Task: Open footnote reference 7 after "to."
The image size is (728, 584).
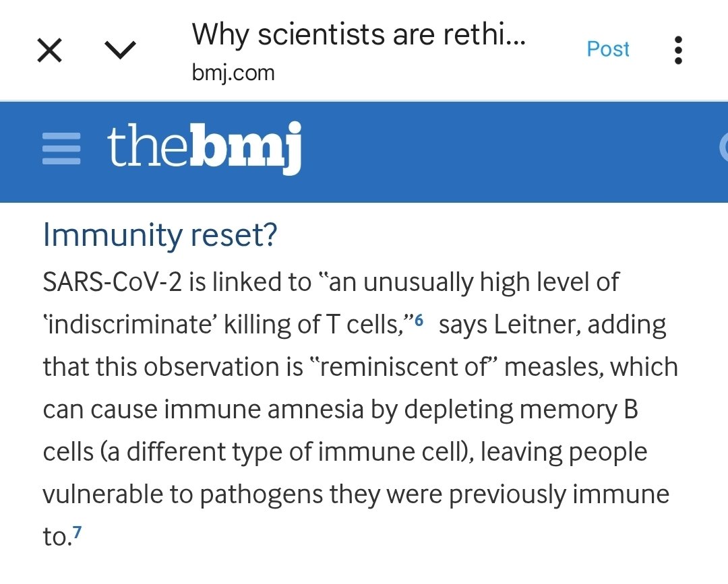Action: 78,533
